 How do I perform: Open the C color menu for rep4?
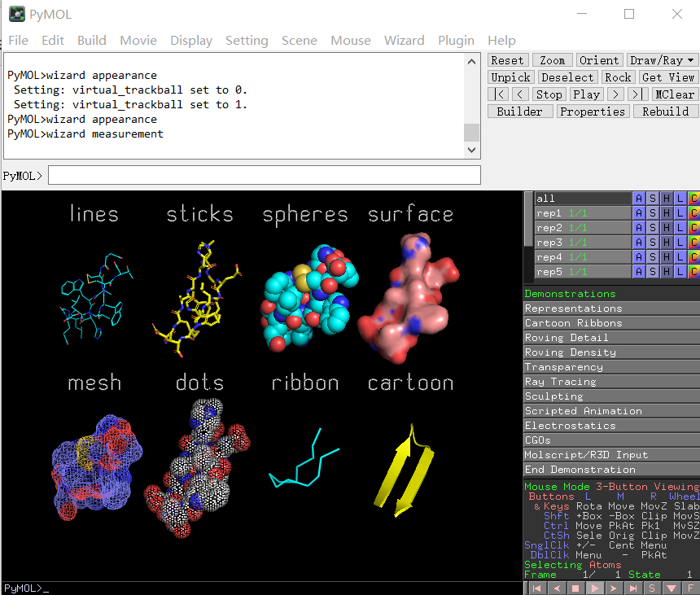pyautogui.click(x=693, y=257)
